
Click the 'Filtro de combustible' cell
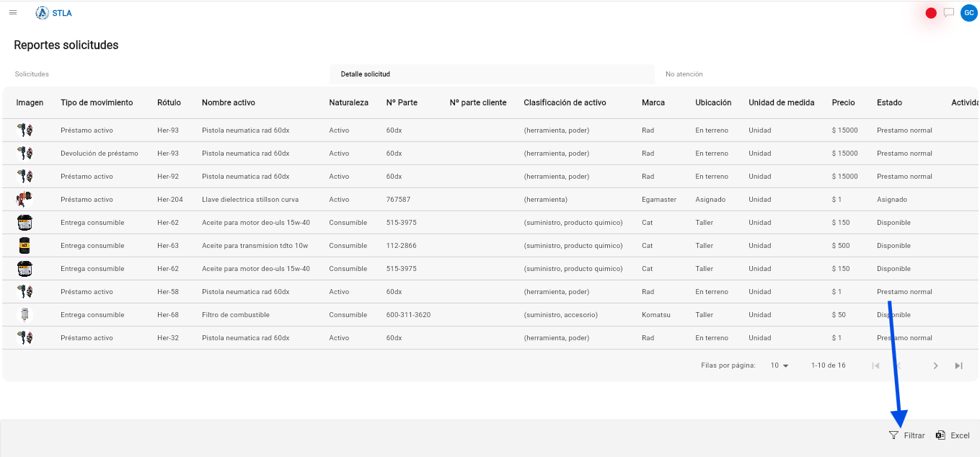click(x=236, y=315)
